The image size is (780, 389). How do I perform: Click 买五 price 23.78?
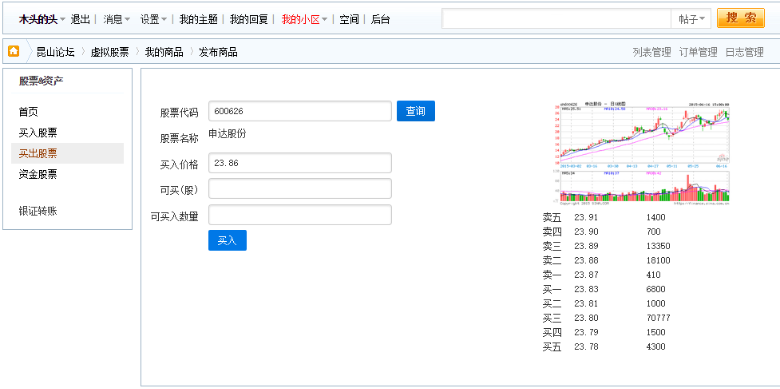pyautogui.click(x=586, y=347)
